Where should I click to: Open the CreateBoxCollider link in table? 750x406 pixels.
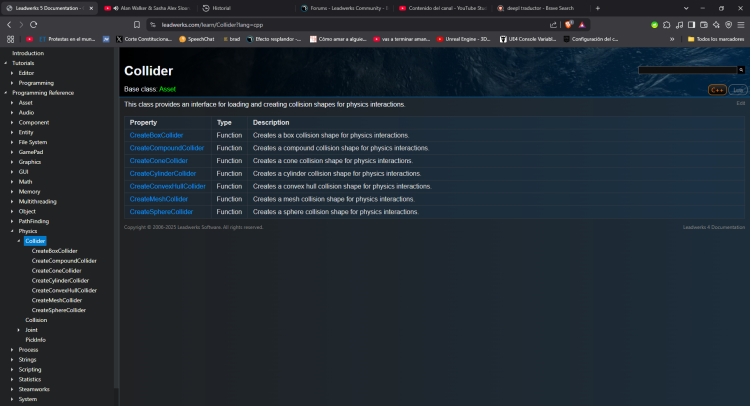point(156,135)
